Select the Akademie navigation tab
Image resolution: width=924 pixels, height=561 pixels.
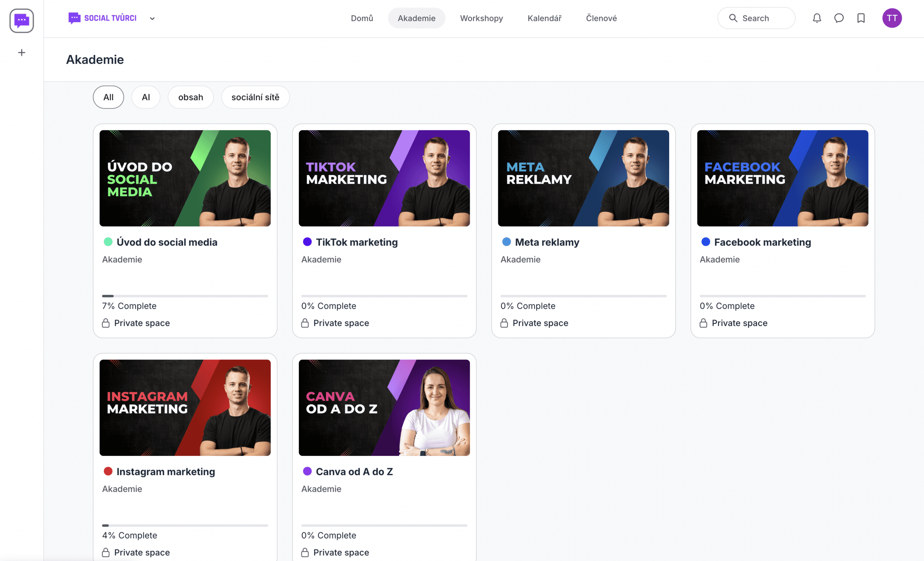pyautogui.click(x=416, y=18)
